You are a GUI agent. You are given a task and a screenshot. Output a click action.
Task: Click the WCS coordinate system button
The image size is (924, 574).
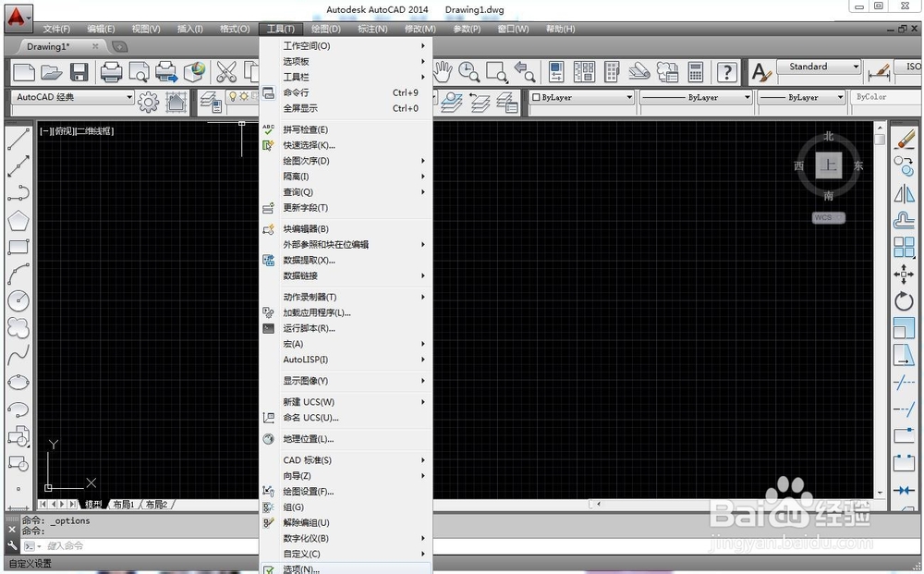tap(829, 217)
